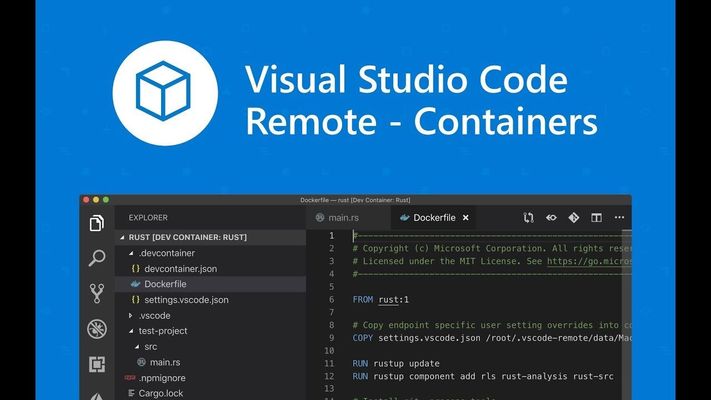Viewport: 711px width, 400px height.
Task: Open the Source Control view icon
Action: pos(97,293)
